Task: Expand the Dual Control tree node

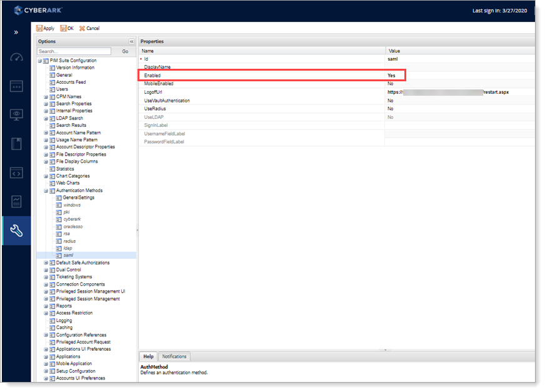Action: (x=46, y=270)
